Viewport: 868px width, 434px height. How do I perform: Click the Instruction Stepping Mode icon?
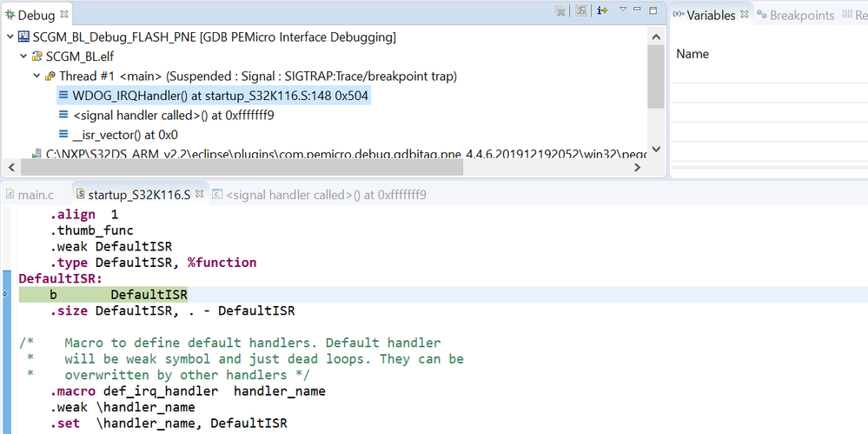point(601,11)
